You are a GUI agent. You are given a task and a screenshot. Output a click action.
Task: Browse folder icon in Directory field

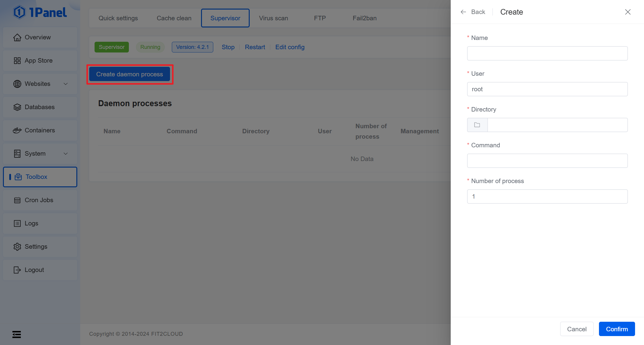coord(477,125)
